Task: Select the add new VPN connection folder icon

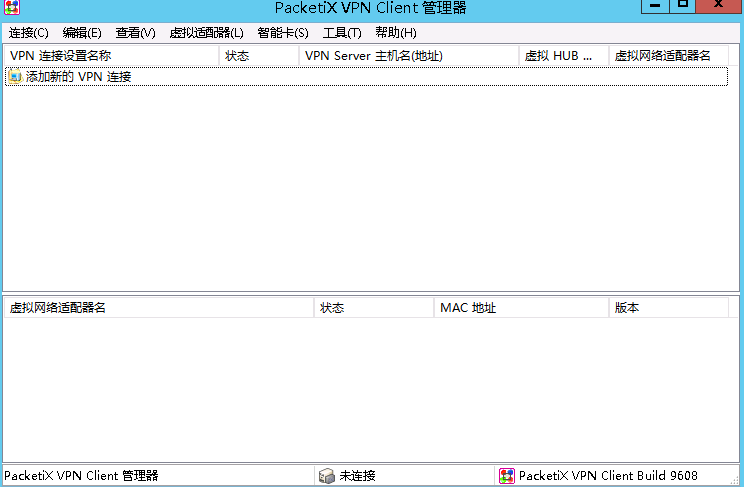Action: (15, 76)
